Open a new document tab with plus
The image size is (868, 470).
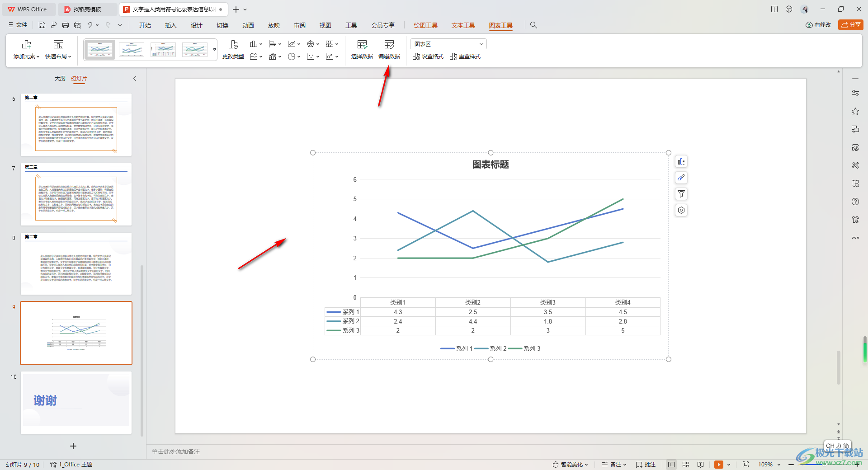coord(236,9)
